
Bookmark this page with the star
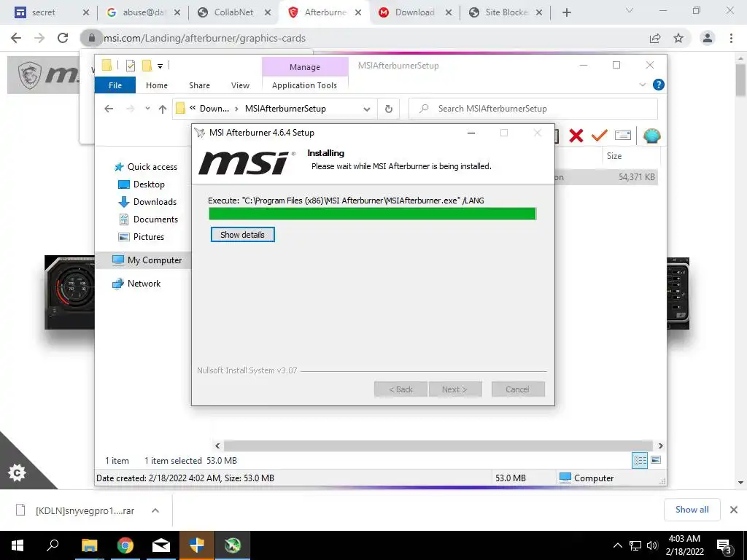tap(679, 38)
